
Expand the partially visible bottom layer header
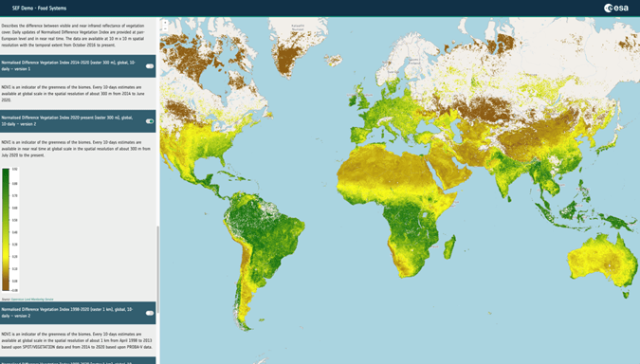78,361
